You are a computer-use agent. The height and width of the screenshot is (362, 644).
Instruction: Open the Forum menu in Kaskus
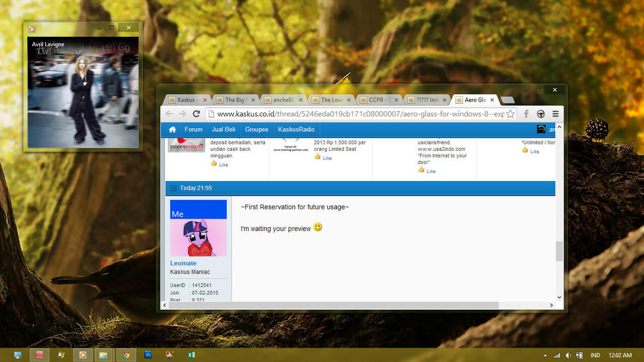tap(193, 130)
